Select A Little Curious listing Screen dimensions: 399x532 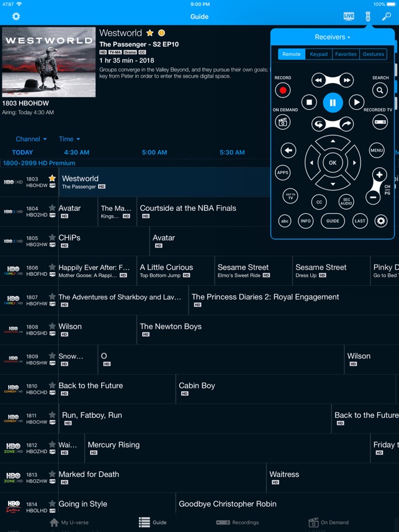[x=176, y=271]
